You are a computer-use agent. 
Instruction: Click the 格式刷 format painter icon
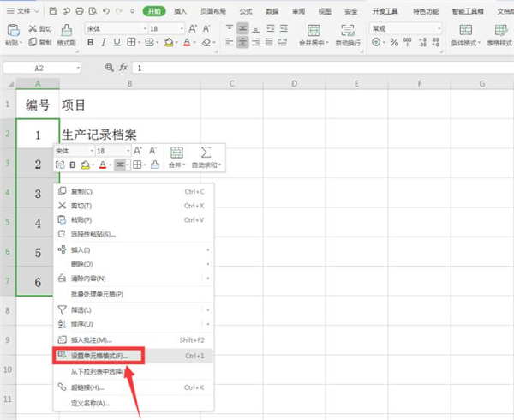pyautogui.click(x=64, y=33)
